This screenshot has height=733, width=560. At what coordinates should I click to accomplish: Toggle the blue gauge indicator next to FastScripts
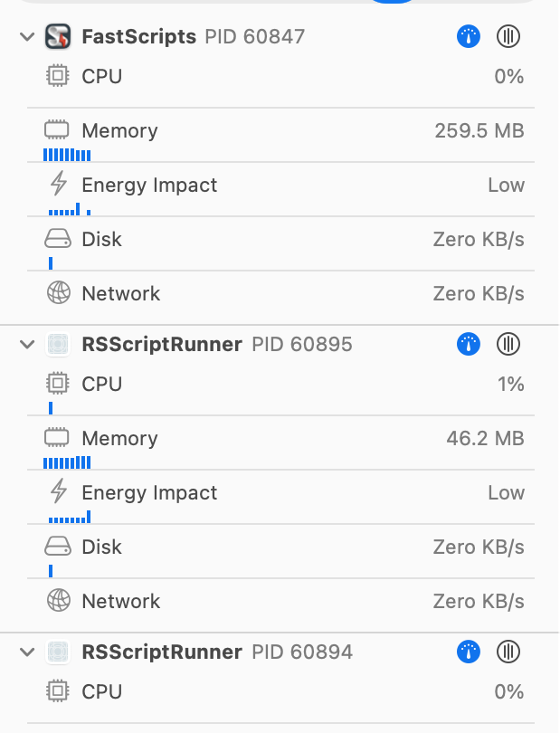[x=468, y=37]
